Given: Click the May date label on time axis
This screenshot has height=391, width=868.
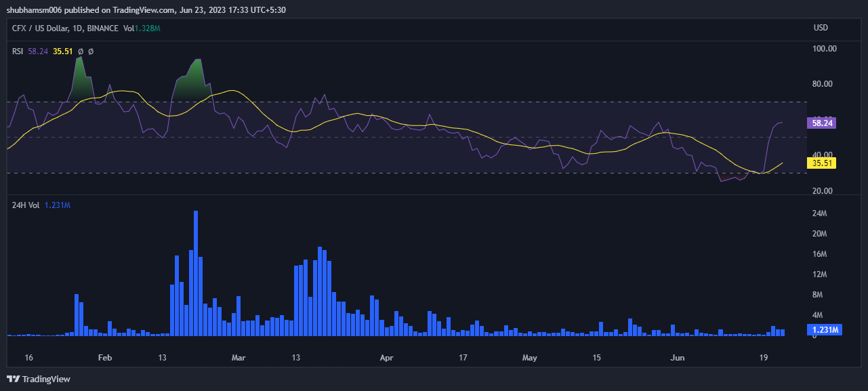Looking at the screenshot, I should pyautogui.click(x=530, y=357).
